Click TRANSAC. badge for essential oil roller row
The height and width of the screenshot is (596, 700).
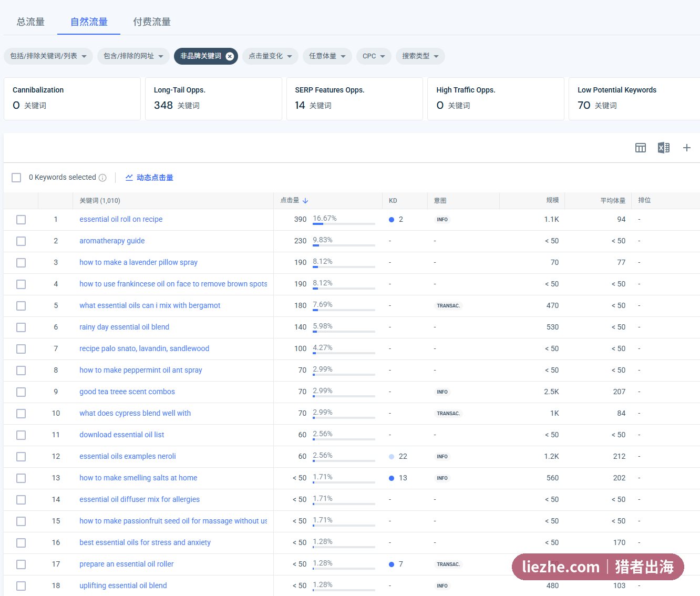point(448,564)
